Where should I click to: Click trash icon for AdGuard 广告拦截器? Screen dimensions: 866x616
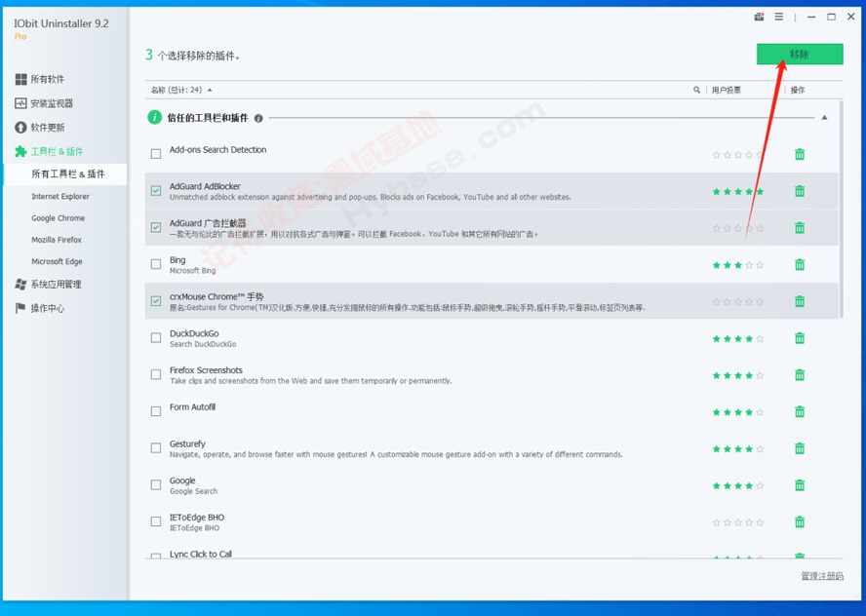800,228
